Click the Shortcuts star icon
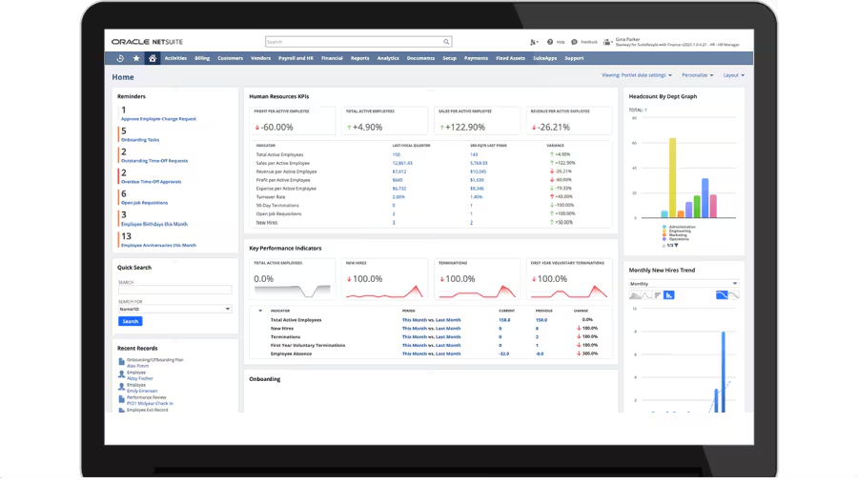 (136, 58)
